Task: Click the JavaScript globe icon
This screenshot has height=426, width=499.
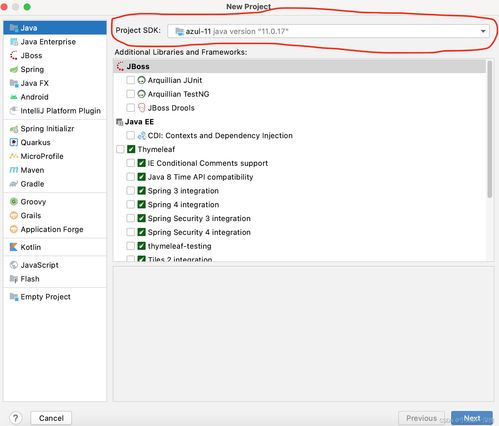Action: [x=14, y=265]
